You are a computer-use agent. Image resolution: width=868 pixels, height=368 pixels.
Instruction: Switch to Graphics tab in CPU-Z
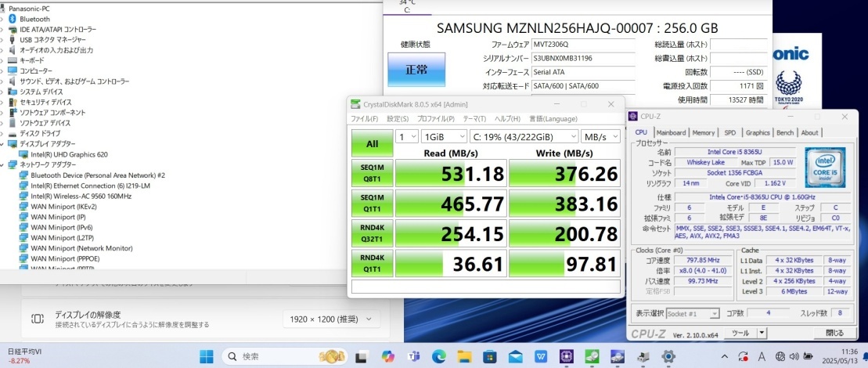[x=758, y=133]
